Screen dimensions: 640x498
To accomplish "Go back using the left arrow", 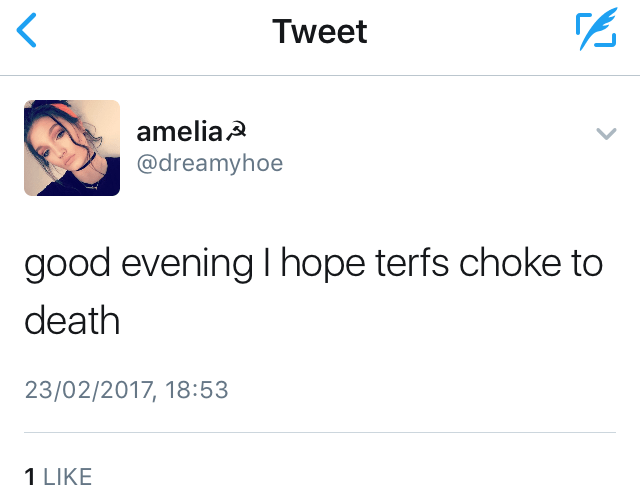I will coord(28,32).
